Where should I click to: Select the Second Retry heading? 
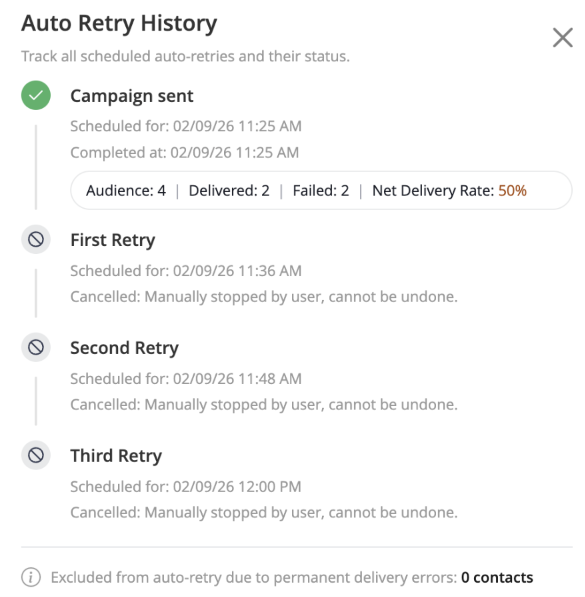coord(125,348)
